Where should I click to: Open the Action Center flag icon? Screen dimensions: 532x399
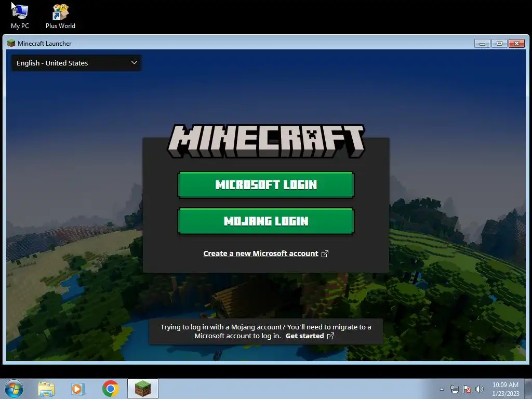tap(467, 389)
